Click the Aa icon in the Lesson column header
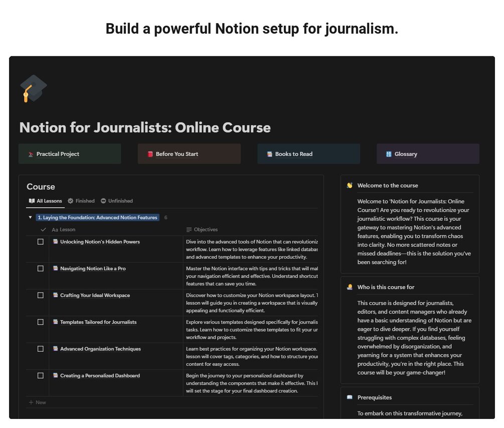The image size is (504, 428). (x=55, y=230)
